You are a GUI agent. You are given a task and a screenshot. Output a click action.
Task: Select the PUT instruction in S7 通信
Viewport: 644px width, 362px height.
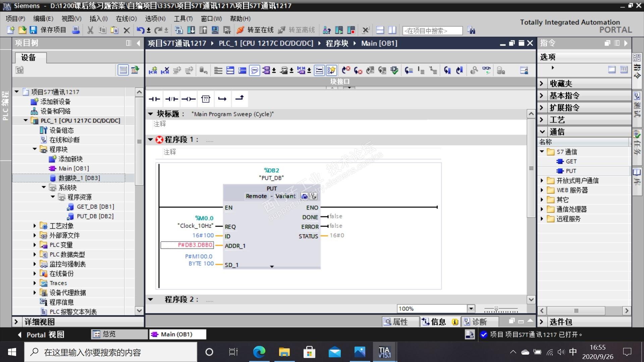(x=571, y=171)
